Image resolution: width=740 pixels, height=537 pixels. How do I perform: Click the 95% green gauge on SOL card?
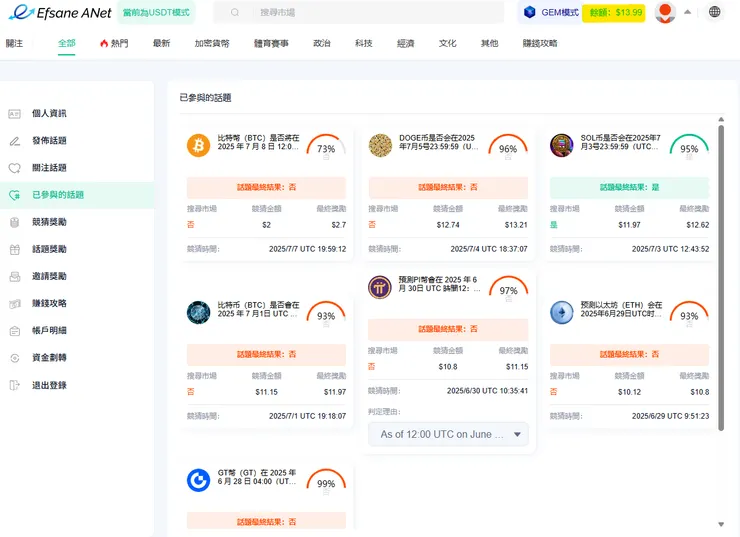(x=689, y=147)
